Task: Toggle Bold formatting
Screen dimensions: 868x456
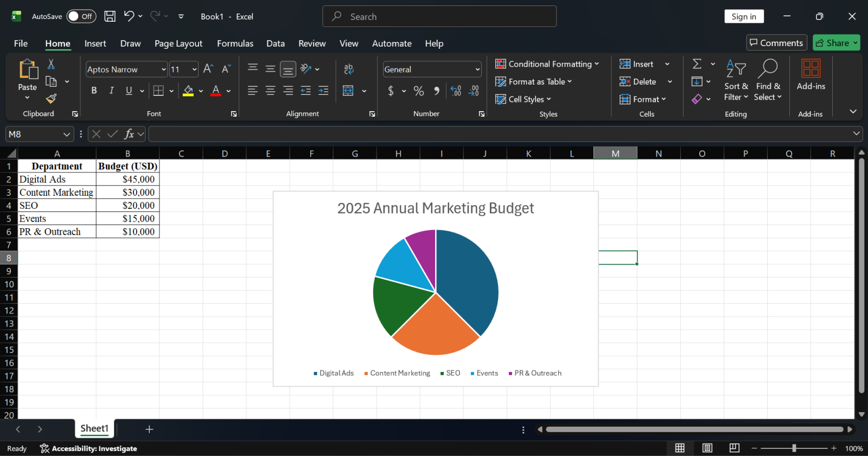Action: pyautogui.click(x=94, y=91)
